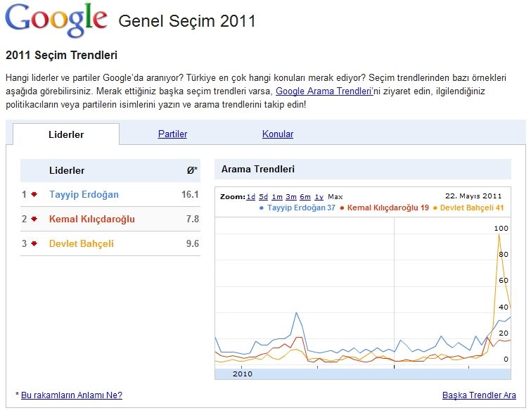Click the orange peak on the trends chart
This screenshot has width=531, height=420.
[499, 234]
